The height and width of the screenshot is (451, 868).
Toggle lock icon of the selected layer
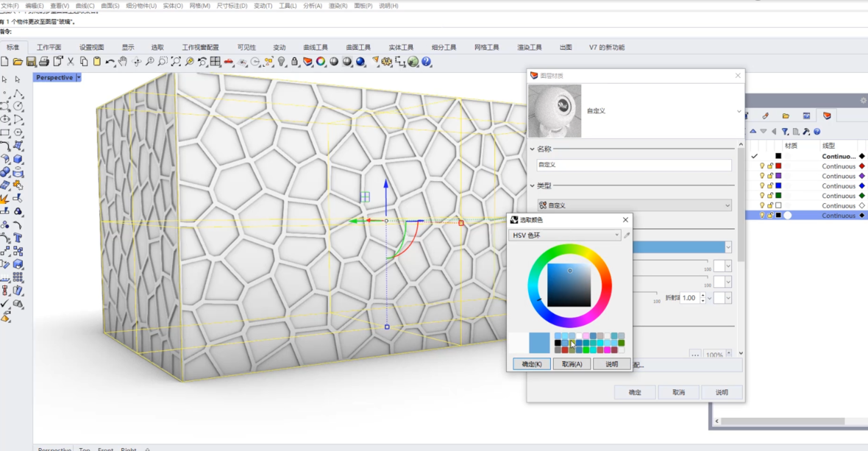coord(770,216)
